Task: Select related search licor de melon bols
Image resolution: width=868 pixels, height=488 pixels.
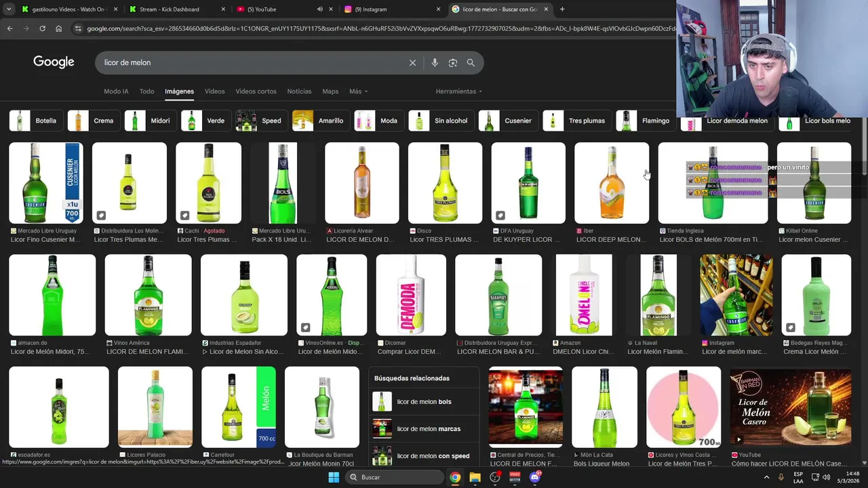Action: pyautogui.click(x=425, y=402)
